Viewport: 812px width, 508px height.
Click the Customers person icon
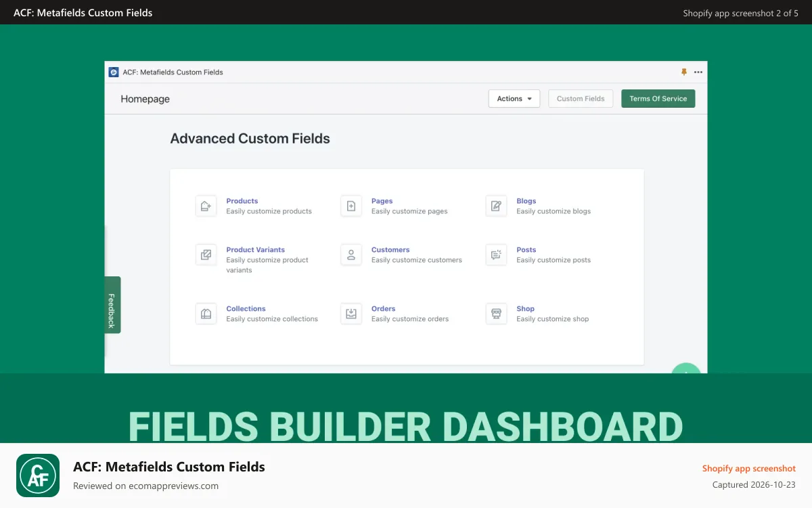[x=351, y=255]
